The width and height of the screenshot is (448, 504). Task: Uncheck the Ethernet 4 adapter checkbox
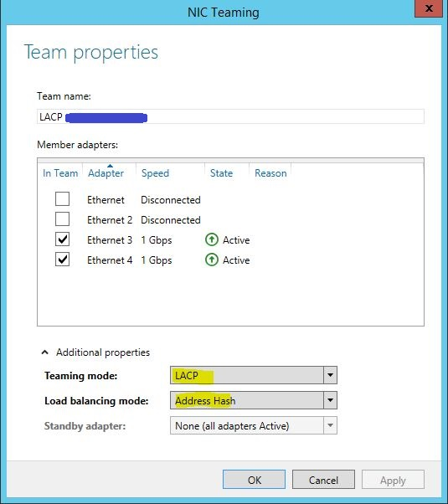(x=63, y=260)
